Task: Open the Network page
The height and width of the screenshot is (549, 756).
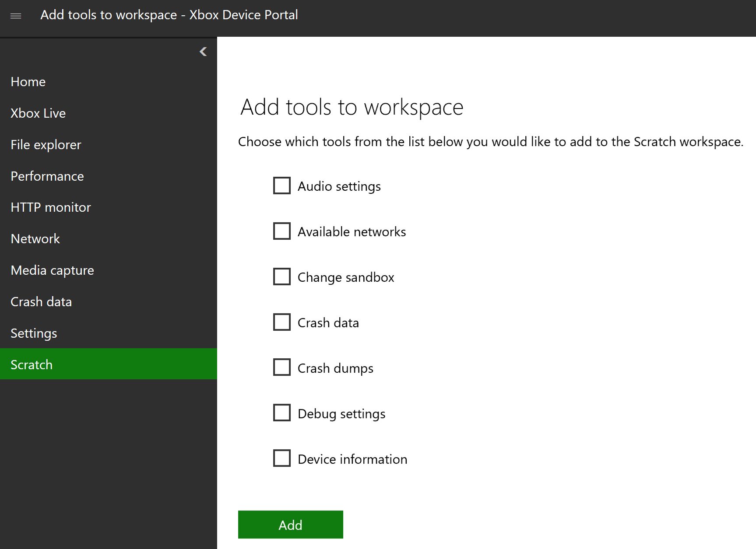Action: click(35, 239)
